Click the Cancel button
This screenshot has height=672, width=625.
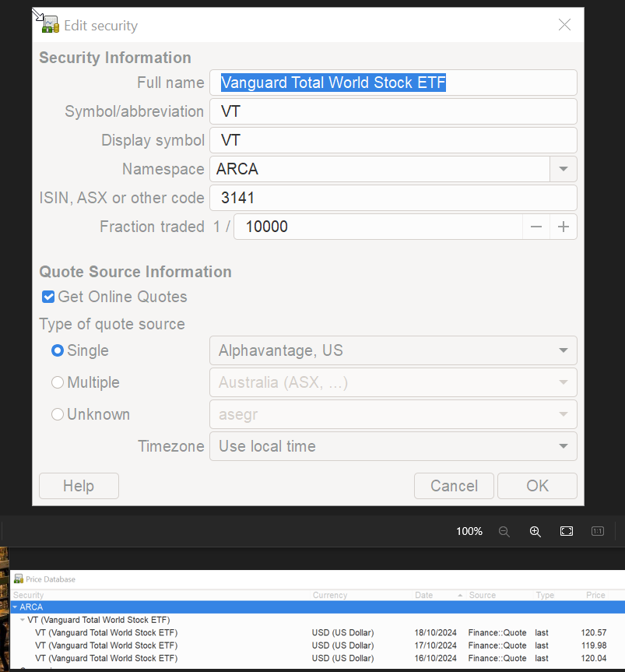(454, 486)
